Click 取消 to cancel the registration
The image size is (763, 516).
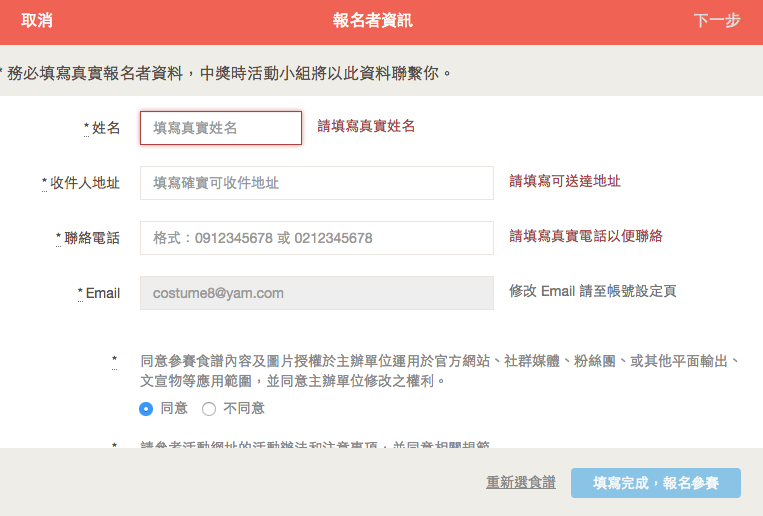[x=37, y=21]
